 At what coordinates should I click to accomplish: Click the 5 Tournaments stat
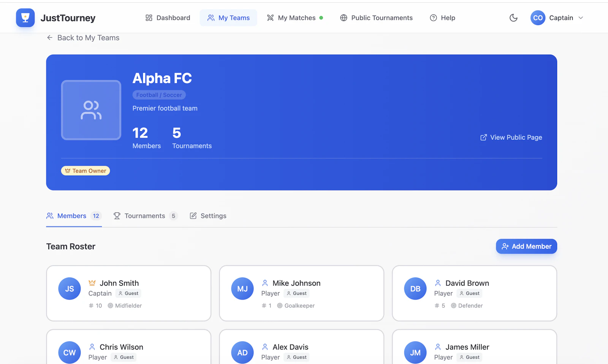(192, 138)
